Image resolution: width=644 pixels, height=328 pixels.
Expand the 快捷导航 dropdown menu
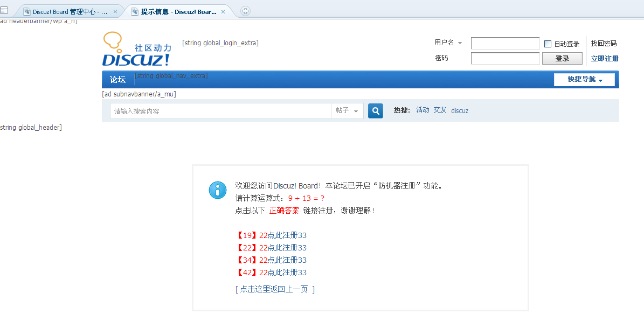pyautogui.click(x=584, y=79)
